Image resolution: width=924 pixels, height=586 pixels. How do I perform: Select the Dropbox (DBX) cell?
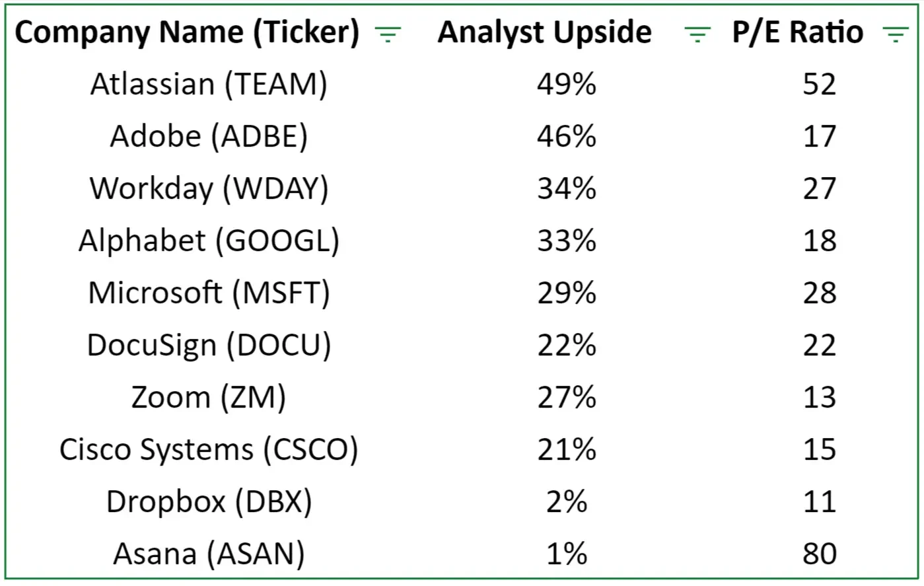coord(209,502)
